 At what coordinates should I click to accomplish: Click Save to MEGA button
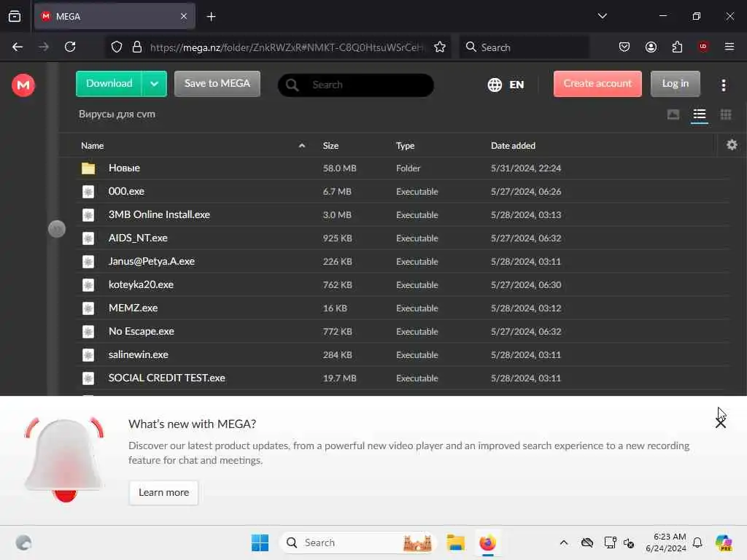tap(217, 84)
